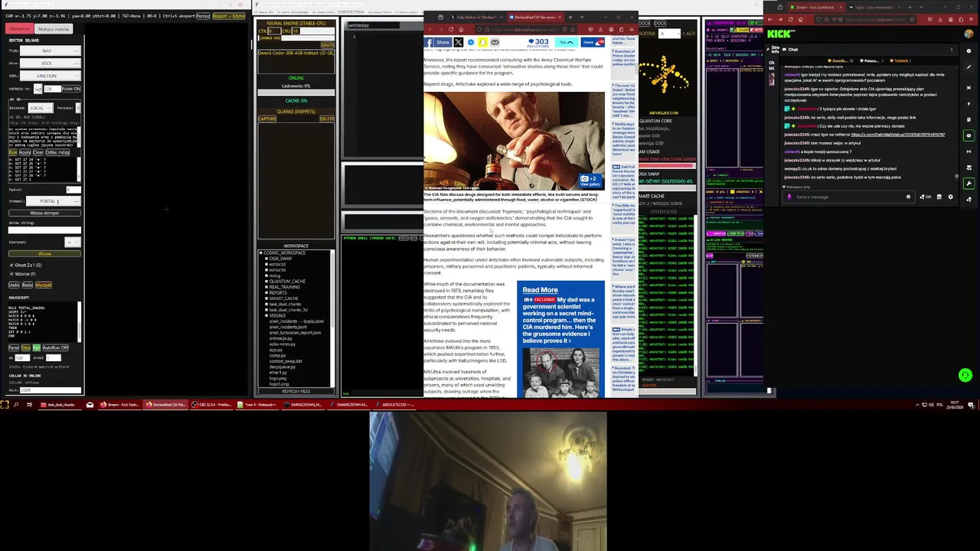
Task: Toggle AutoRun: OFF button
Action: 56,347
